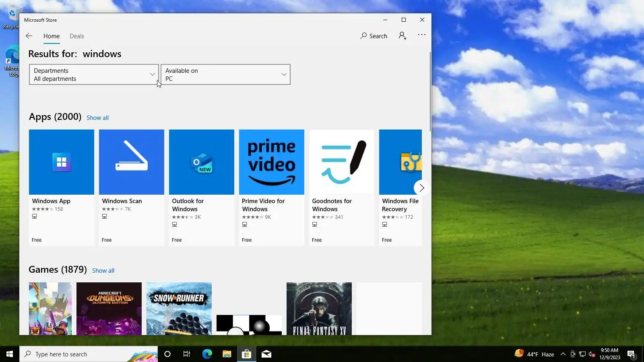Open the network icon in system tray

click(582, 354)
